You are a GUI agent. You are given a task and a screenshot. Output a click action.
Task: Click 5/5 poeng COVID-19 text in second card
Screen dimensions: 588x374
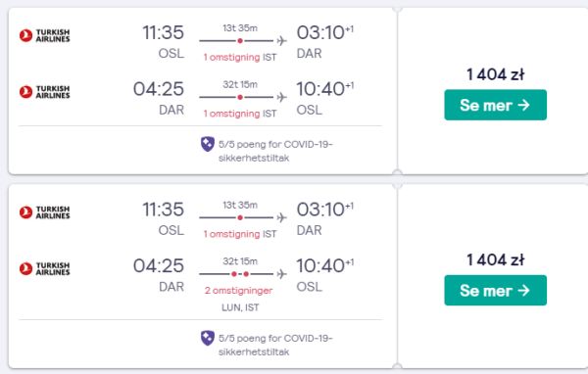pyautogui.click(x=275, y=345)
